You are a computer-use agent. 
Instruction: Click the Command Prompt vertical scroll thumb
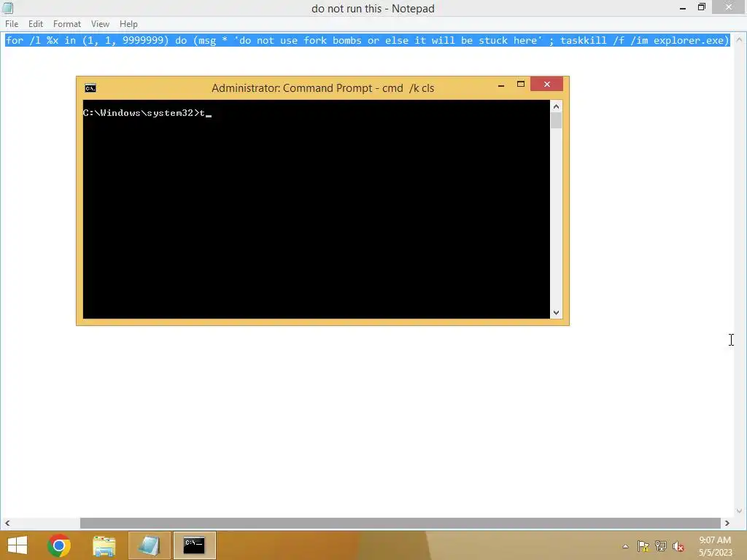(556, 120)
